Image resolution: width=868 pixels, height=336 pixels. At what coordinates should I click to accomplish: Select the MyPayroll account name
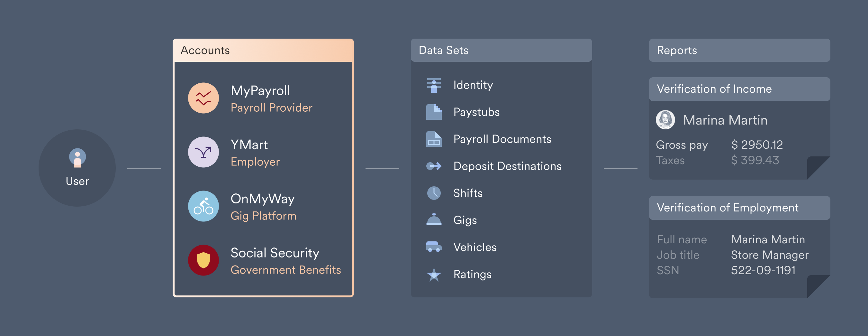260,90
